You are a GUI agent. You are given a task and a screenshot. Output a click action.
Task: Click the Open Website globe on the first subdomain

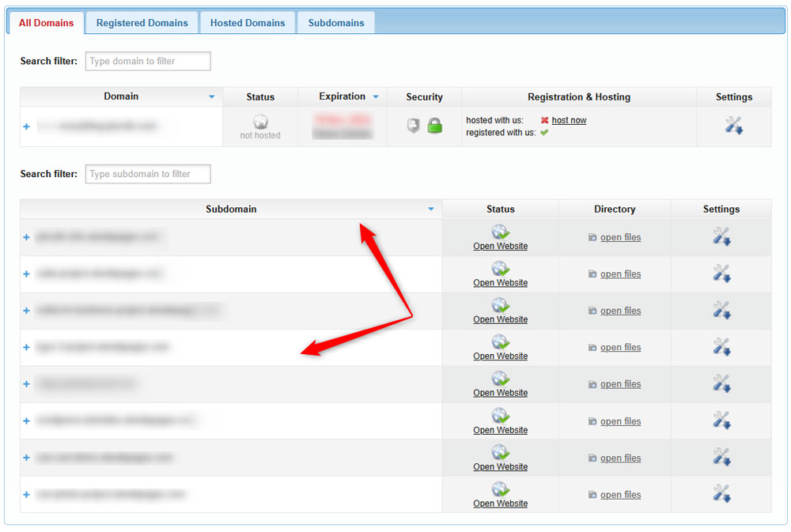coord(500,231)
